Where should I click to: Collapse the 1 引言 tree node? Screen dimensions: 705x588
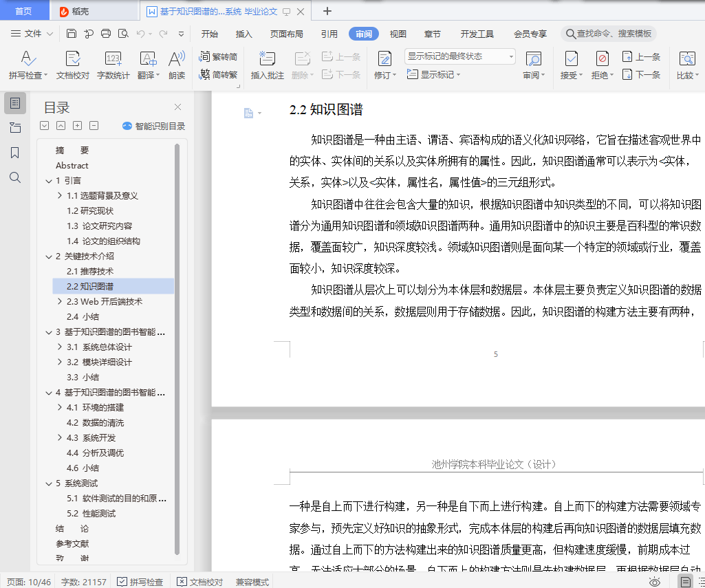coord(49,181)
